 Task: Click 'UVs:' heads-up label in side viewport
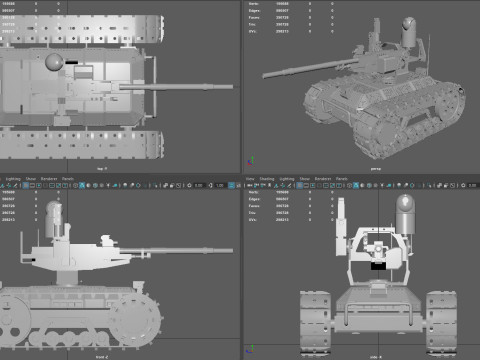[x=252, y=220]
